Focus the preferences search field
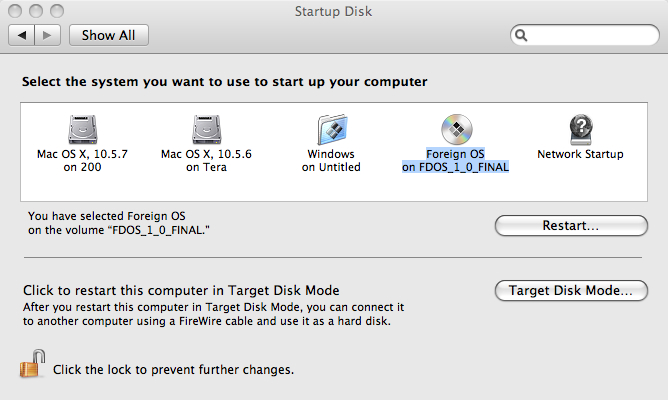This screenshot has height=400, width=668. coord(584,35)
